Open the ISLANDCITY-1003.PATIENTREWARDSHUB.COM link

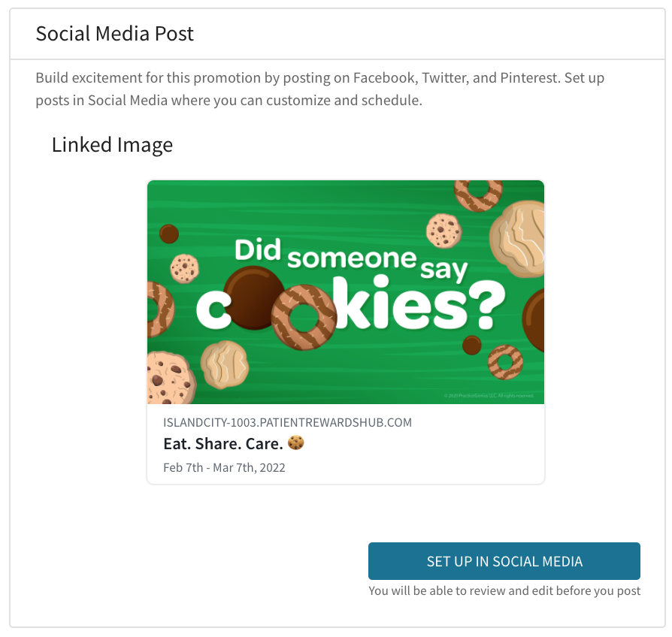coord(287,423)
